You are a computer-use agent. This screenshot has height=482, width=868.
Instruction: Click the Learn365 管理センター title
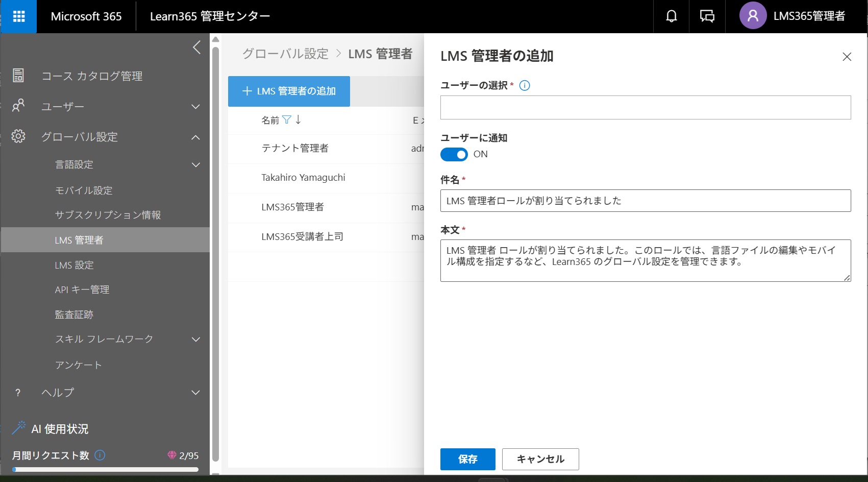pyautogui.click(x=210, y=16)
